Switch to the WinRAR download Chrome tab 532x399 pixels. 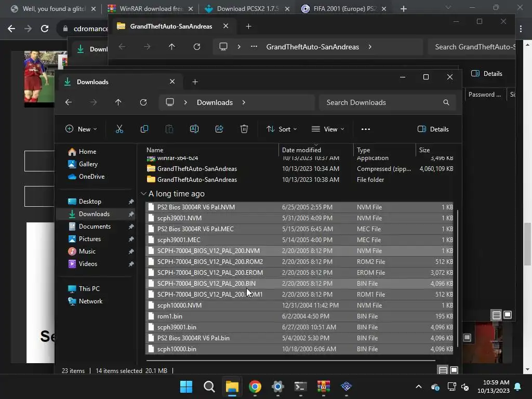point(150,9)
